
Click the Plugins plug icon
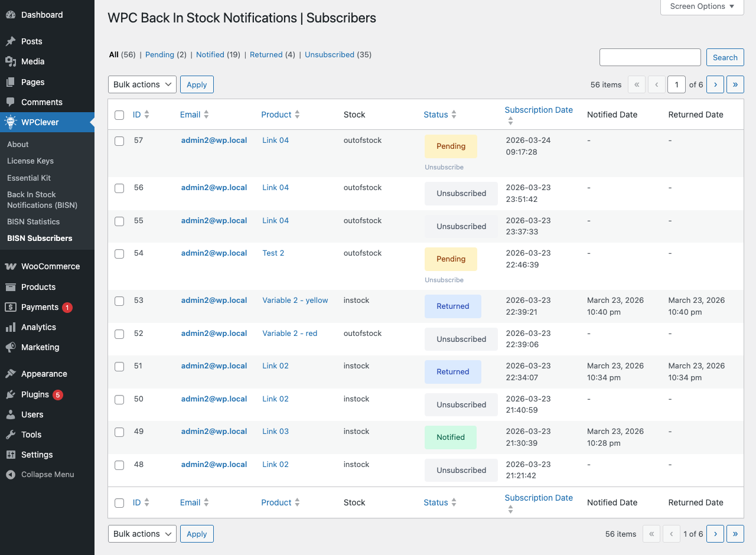coord(11,394)
